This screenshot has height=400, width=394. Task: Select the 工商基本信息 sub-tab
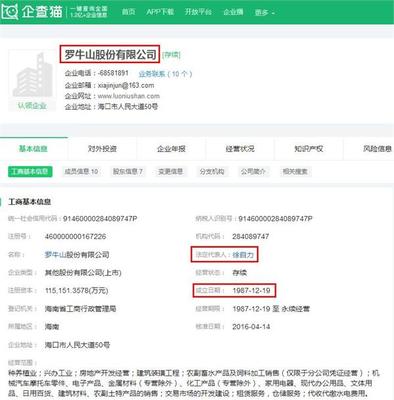[30, 172]
